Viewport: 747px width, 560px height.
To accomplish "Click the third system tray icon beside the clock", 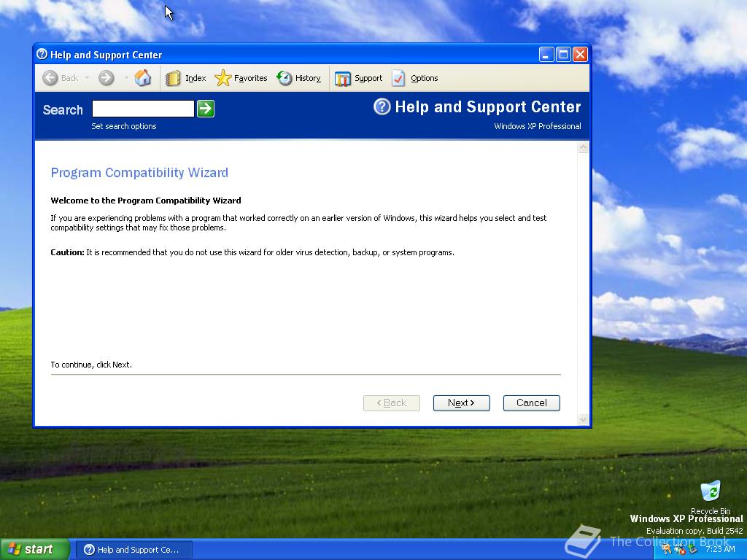I will (693, 549).
